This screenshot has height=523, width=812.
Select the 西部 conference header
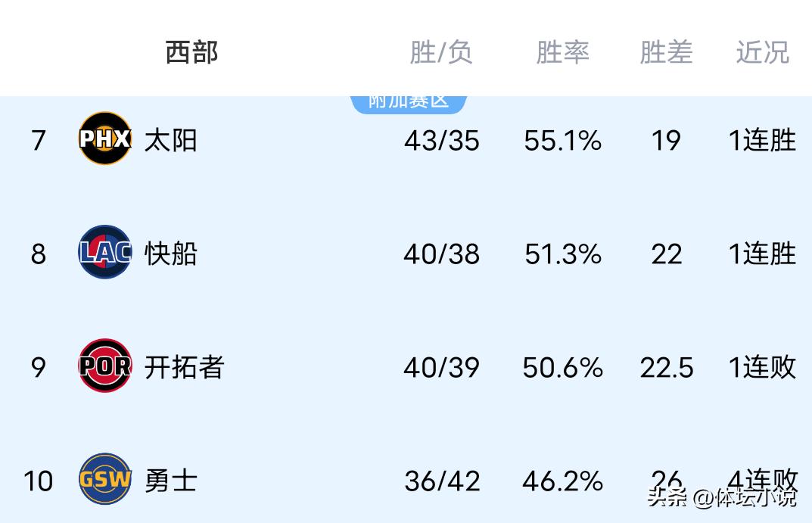[191, 52]
